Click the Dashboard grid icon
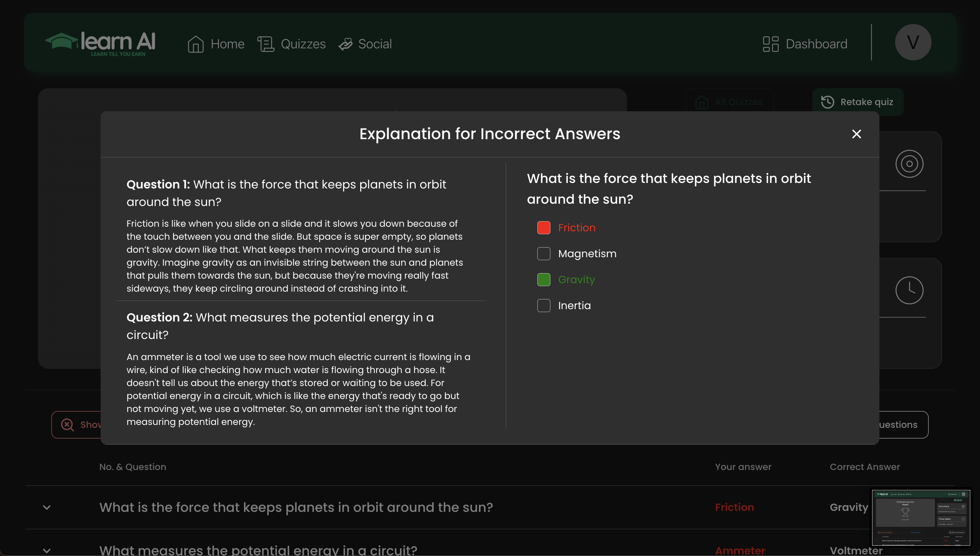Viewport: 980px width, 556px height. pos(770,44)
